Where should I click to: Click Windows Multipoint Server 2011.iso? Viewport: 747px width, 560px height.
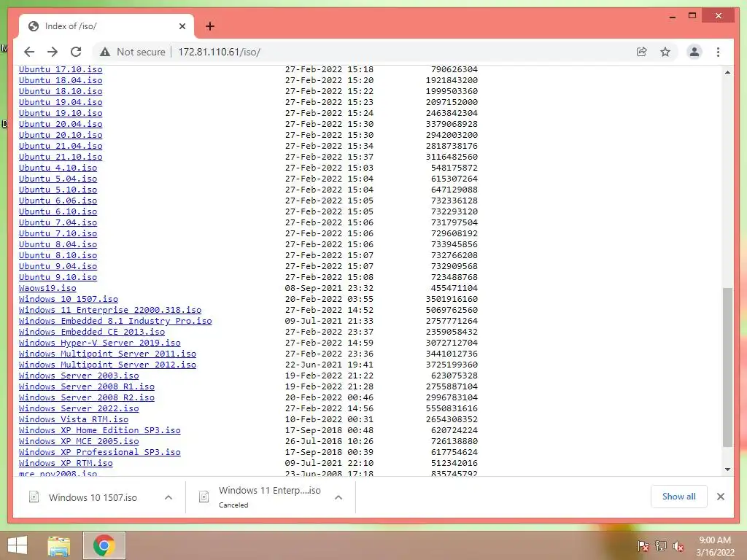(x=107, y=354)
